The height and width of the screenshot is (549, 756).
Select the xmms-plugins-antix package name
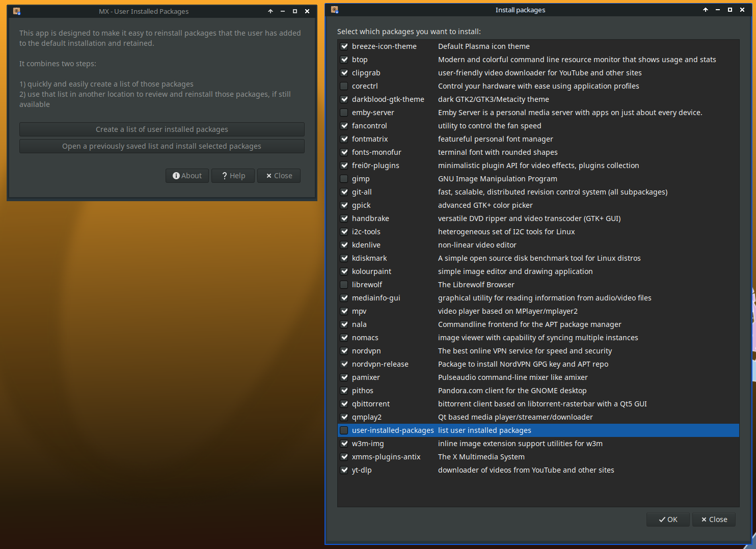[386, 457]
